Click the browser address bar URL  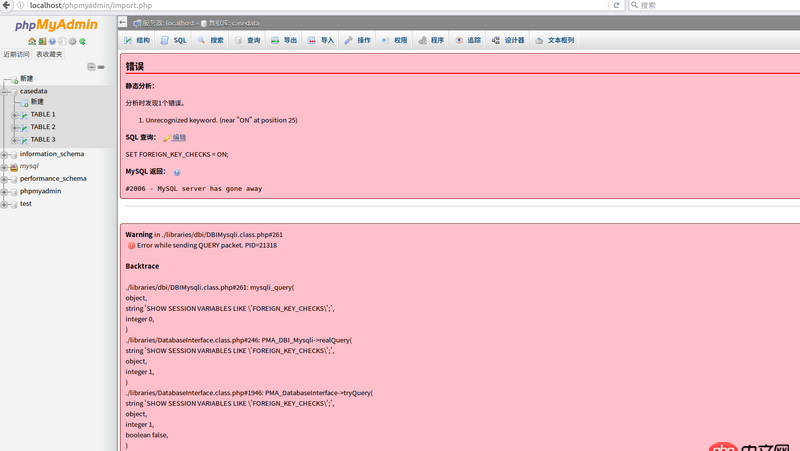[91, 5]
